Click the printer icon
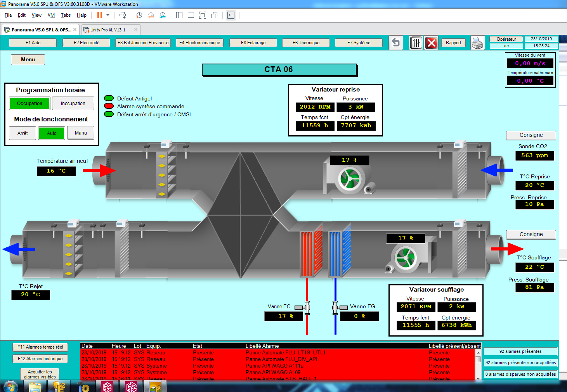 pyautogui.click(x=477, y=43)
